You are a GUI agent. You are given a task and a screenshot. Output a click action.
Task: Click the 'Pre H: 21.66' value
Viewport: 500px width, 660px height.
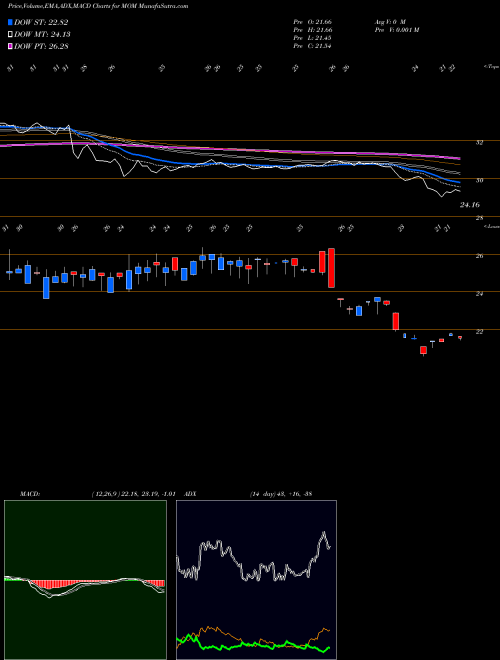(x=313, y=30)
